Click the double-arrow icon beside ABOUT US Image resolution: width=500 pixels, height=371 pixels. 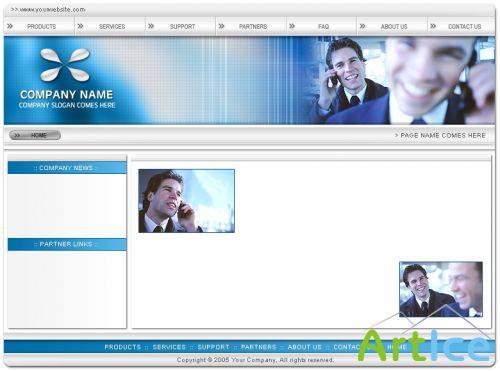pos(362,26)
